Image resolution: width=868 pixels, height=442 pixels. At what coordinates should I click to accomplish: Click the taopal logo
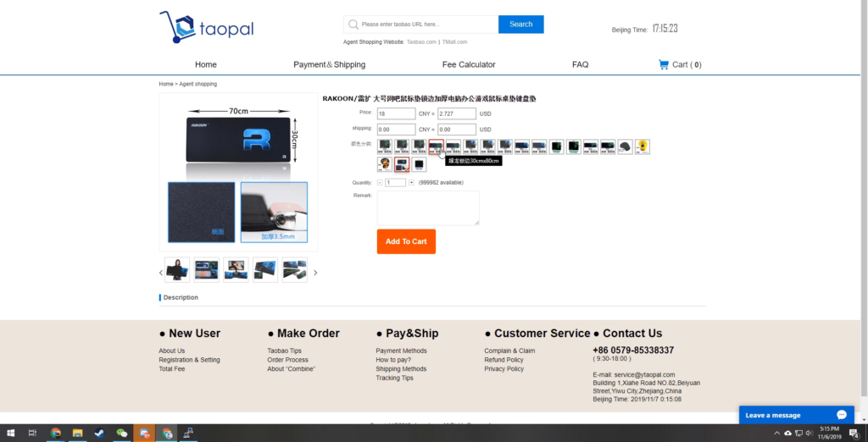207,26
